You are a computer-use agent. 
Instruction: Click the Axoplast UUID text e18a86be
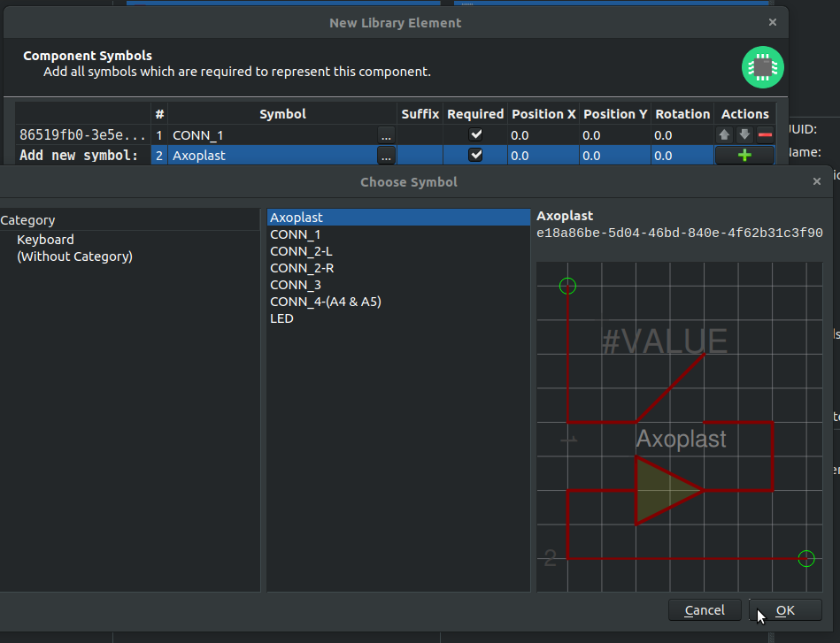(680, 233)
